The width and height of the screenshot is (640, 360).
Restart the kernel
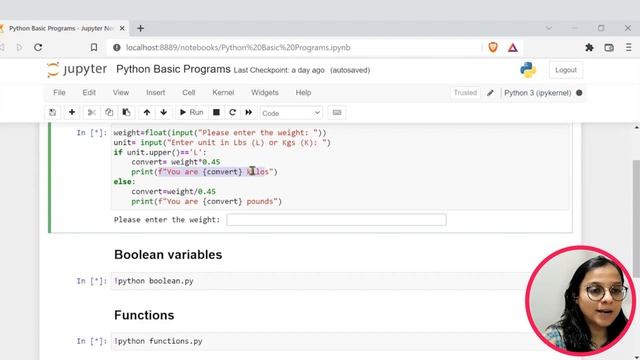[232, 112]
